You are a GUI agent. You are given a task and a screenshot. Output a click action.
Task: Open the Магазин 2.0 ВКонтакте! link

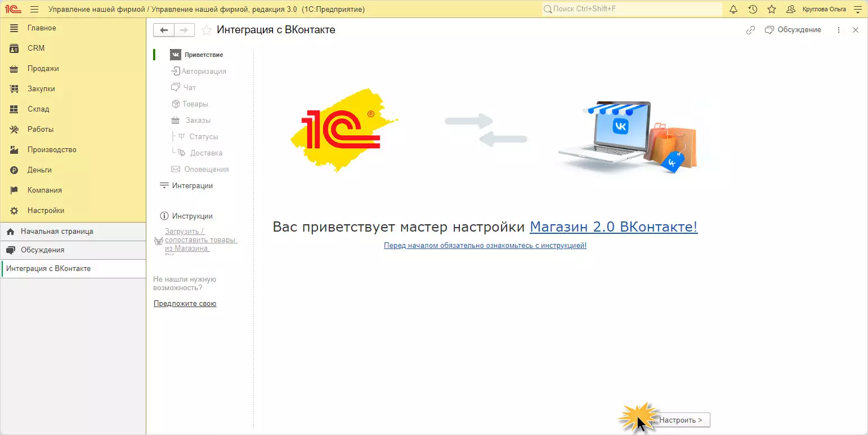pos(614,227)
